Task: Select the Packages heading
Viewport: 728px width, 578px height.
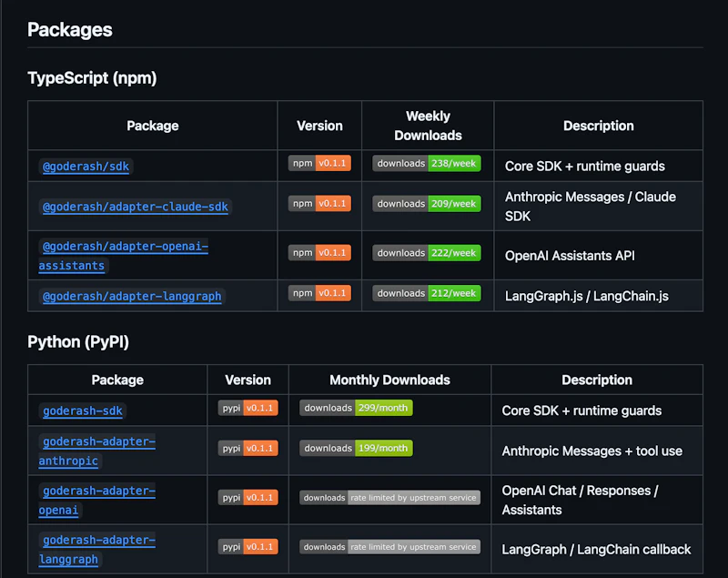Action: coord(70,30)
